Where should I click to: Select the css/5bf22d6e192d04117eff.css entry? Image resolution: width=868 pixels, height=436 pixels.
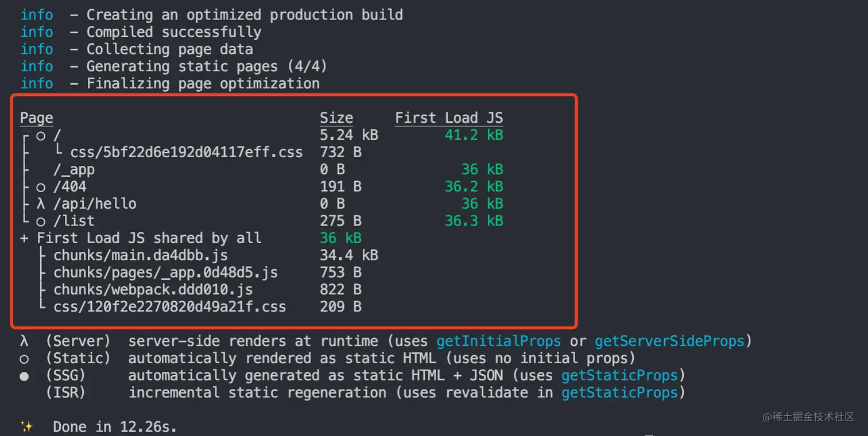pos(187,153)
